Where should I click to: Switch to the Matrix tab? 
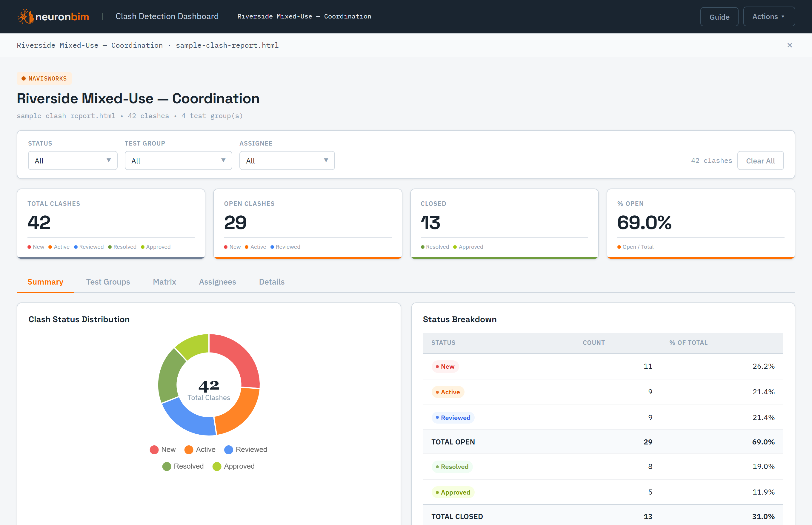(164, 282)
